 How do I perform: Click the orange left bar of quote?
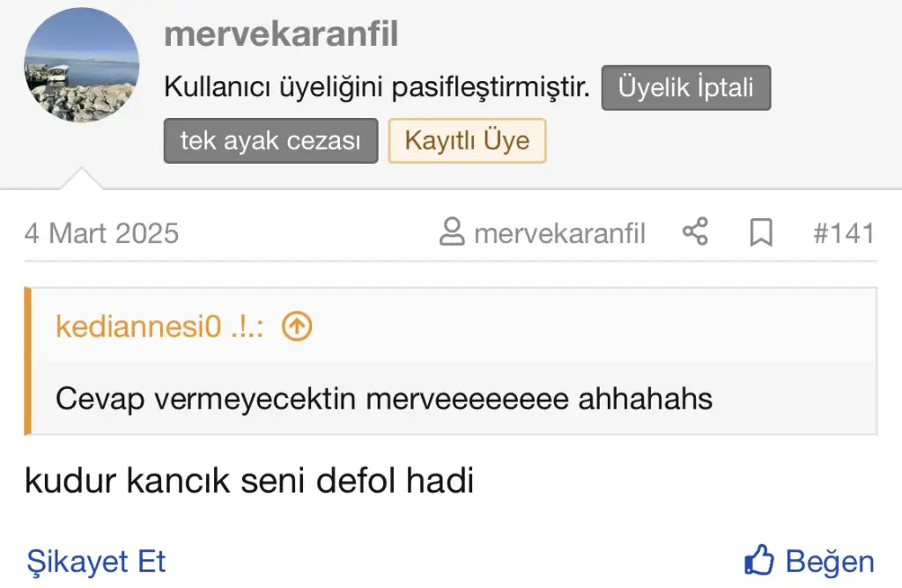28,361
